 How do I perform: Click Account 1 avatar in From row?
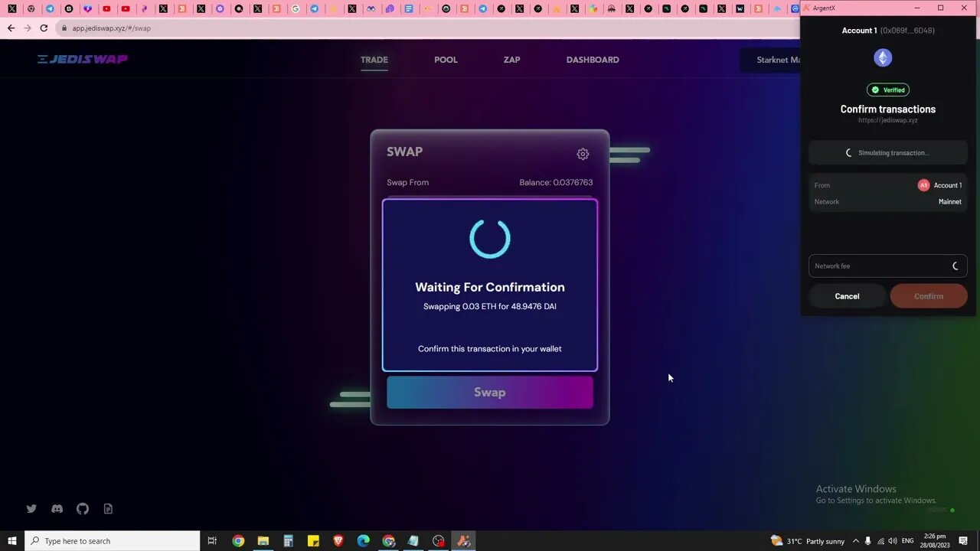click(x=923, y=185)
